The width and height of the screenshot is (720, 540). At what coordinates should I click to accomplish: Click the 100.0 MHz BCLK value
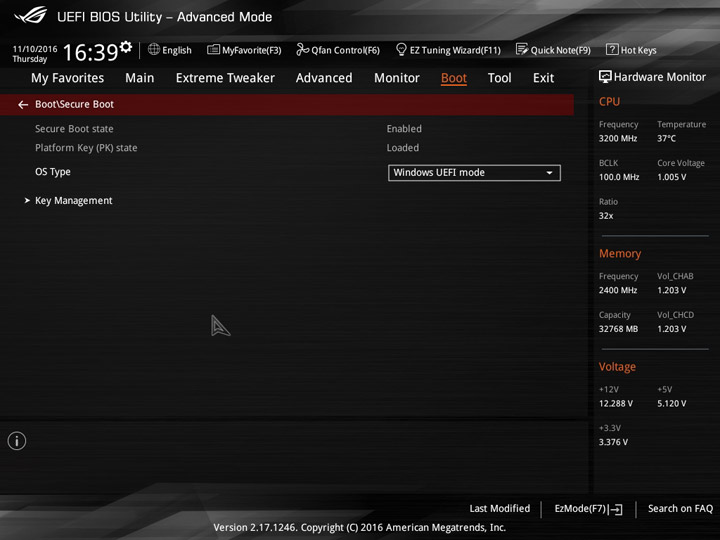(x=619, y=177)
